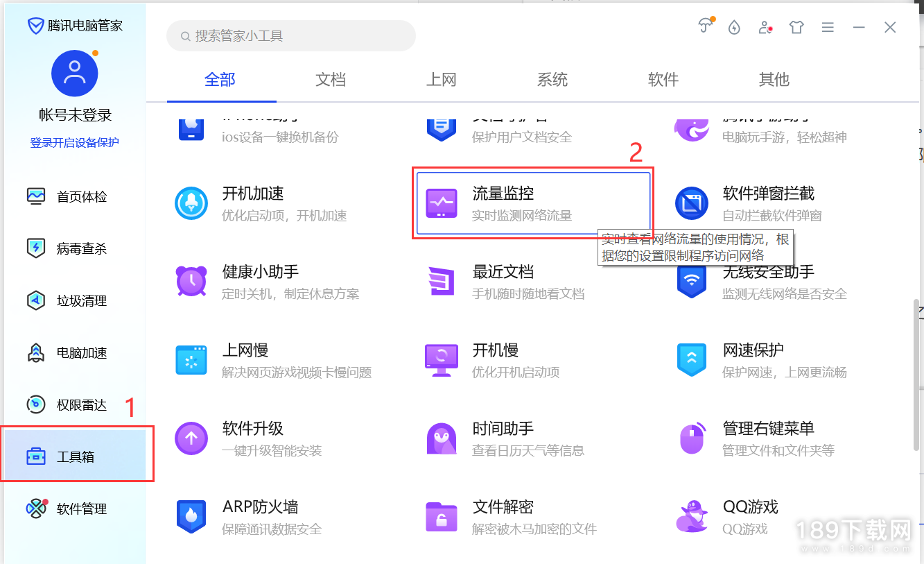Image resolution: width=924 pixels, height=564 pixels.
Task: Switch to the 全部 tab
Action: click(x=220, y=80)
